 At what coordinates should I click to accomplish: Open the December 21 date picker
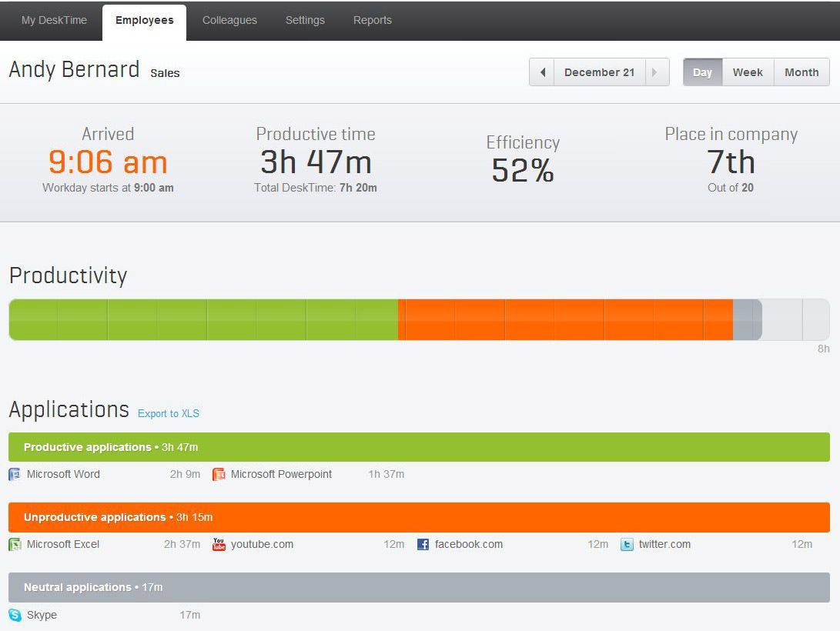pyautogui.click(x=599, y=72)
